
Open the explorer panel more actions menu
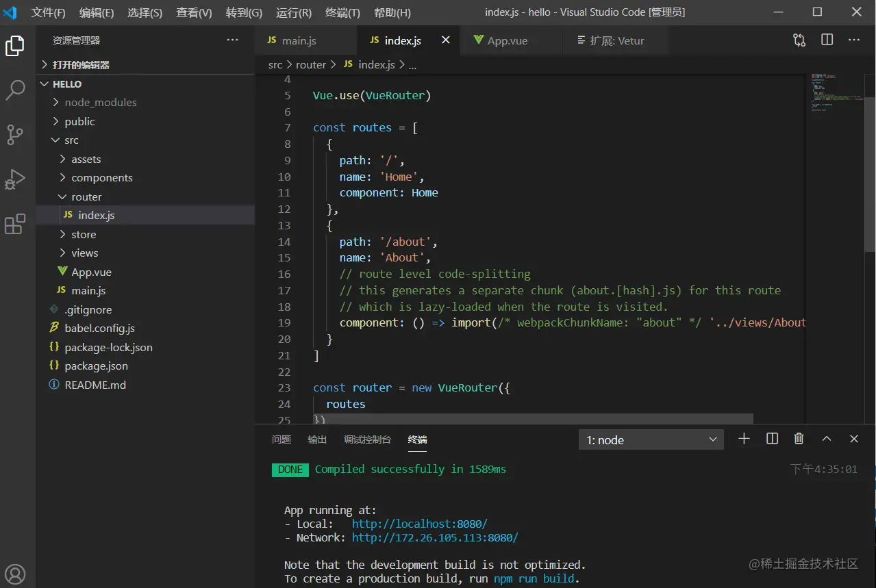233,40
